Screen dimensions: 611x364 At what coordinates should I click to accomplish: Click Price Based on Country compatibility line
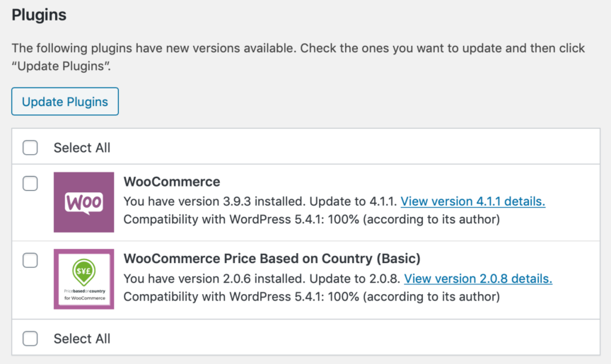(311, 297)
